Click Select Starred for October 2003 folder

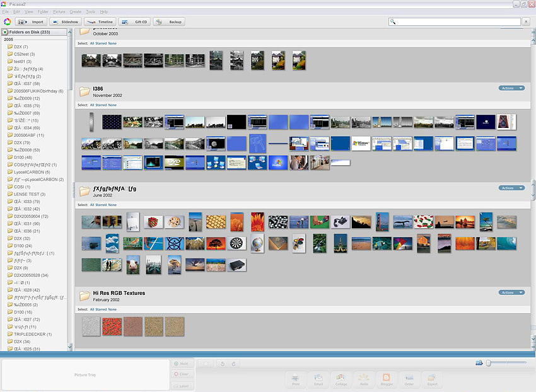(101, 43)
